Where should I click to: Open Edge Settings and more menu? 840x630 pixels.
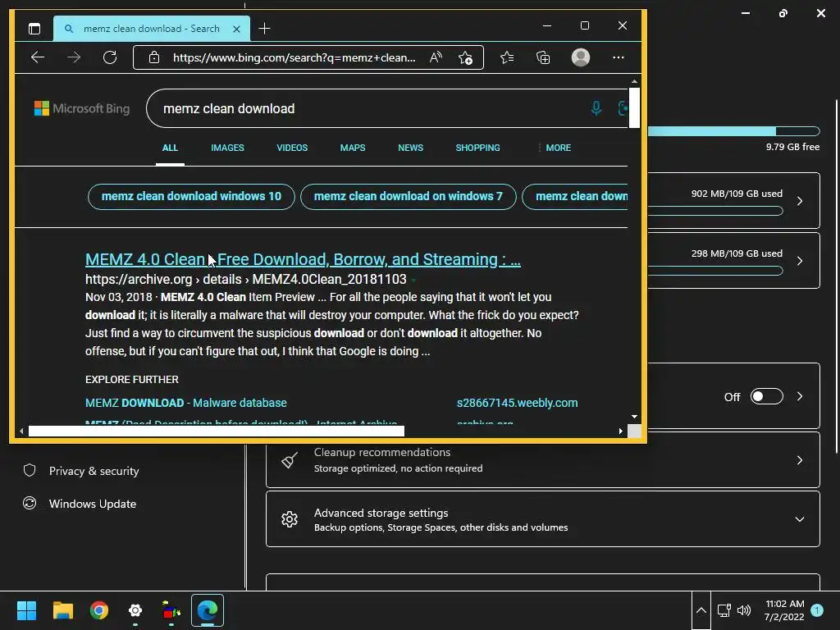click(619, 57)
